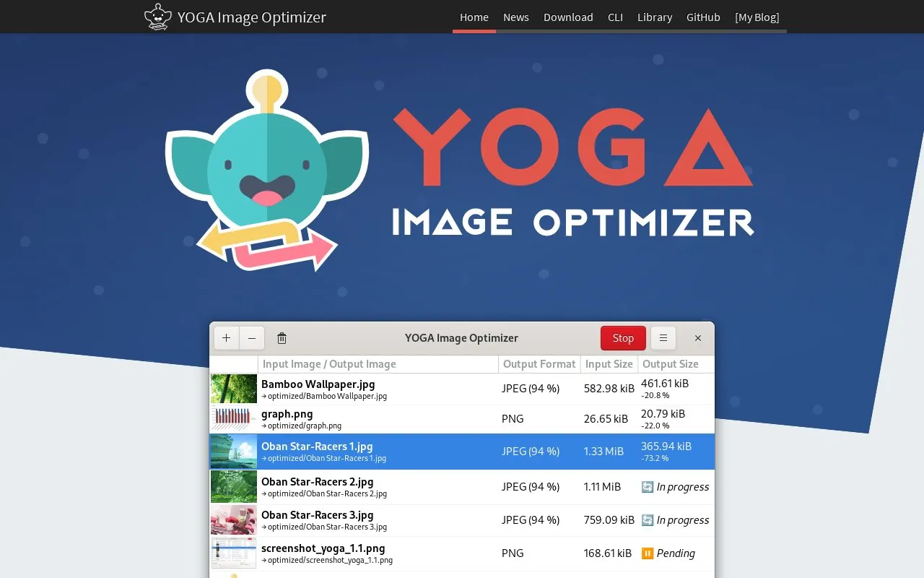Select the graph.png thumbnail
This screenshot has height=578, width=924.
(234, 419)
